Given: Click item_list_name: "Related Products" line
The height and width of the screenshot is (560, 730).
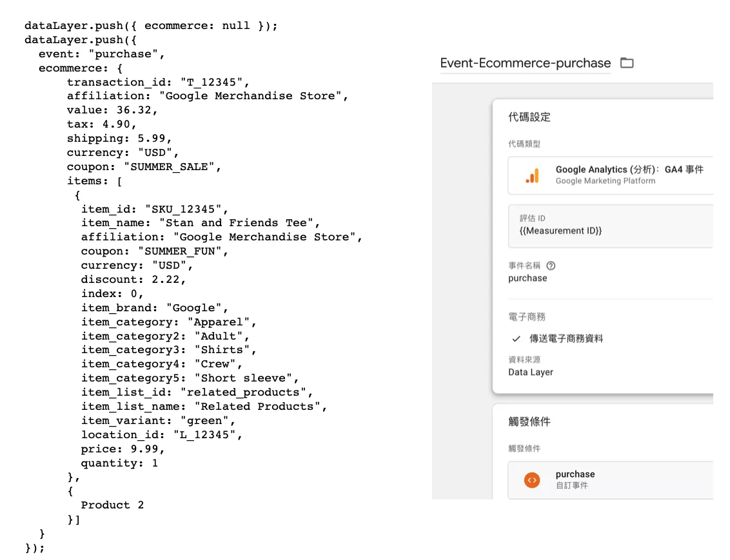Looking at the screenshot, I should [204, 407].
